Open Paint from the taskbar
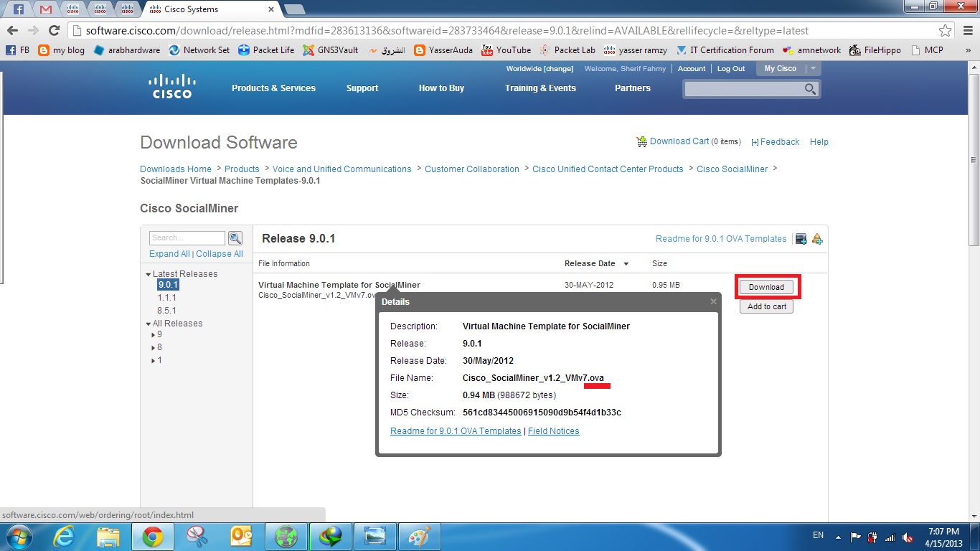 tap(418, 537)
